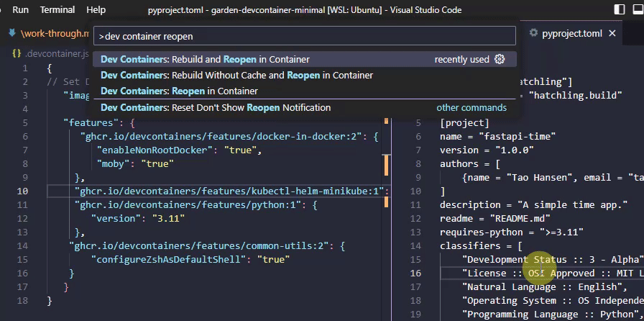Click description "A simple time app." line
Viewport: 644px width, 321px height.
click(534, 204)
